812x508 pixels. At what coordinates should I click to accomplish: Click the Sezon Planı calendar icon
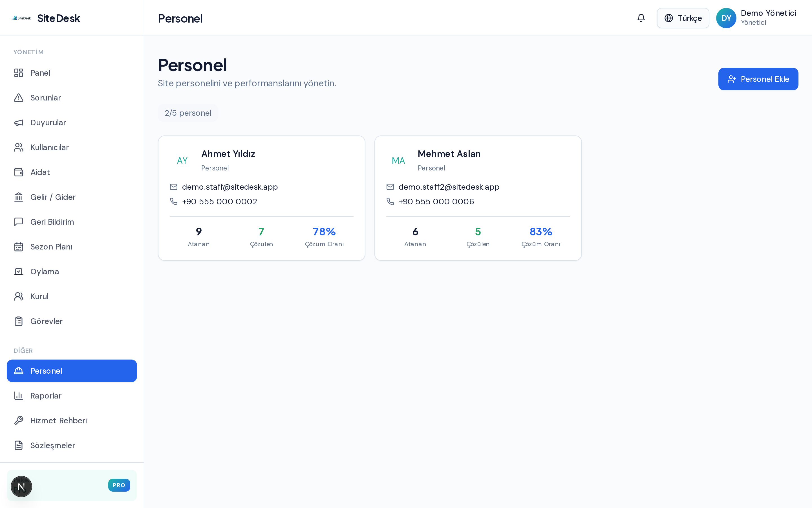tap(18, 247)
